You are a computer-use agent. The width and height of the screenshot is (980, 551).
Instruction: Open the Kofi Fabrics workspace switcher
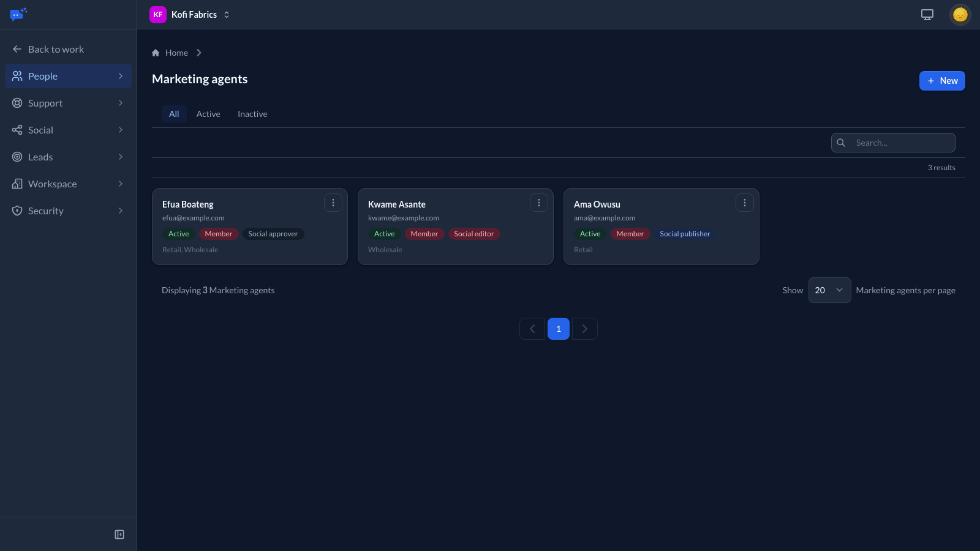tap(190, 15)
